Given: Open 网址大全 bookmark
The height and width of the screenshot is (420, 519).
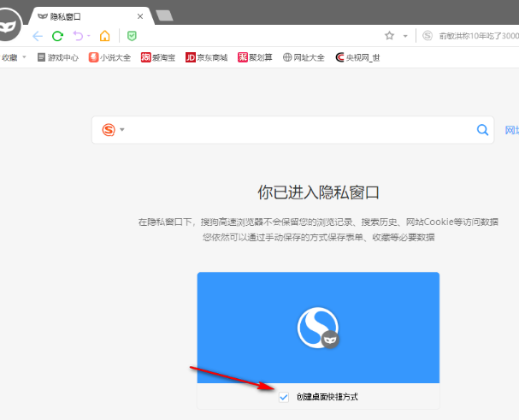Looking at the screenshot, I should tap(304, 57).
